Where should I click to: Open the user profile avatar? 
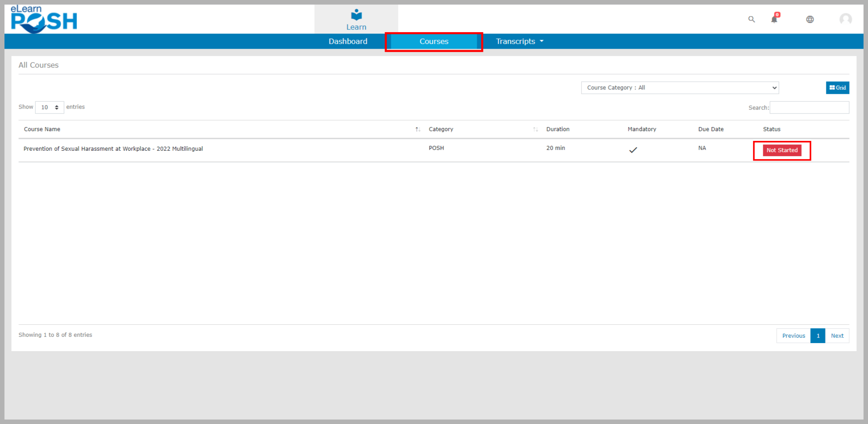coord(845,19)
